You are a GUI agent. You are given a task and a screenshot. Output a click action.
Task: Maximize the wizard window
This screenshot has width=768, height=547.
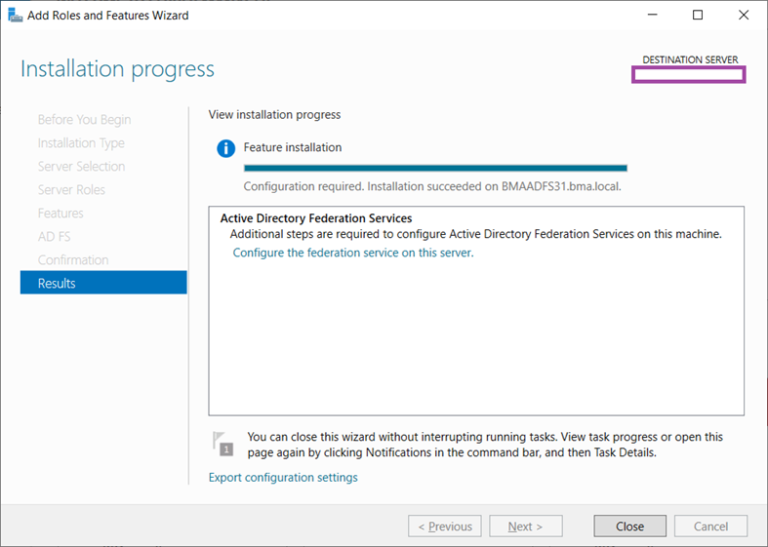pyautogui.click(x=698, y=15)
